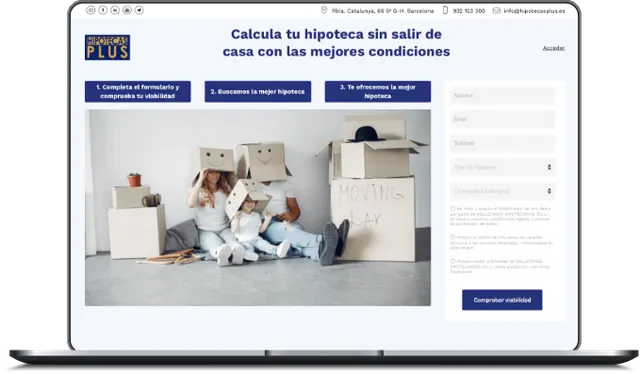Image resolution: width=640 pixels, height=374 pixels.
Task: Select step 1 Completa el formulario
Action: pyautogui.click(x=138, y=91)
